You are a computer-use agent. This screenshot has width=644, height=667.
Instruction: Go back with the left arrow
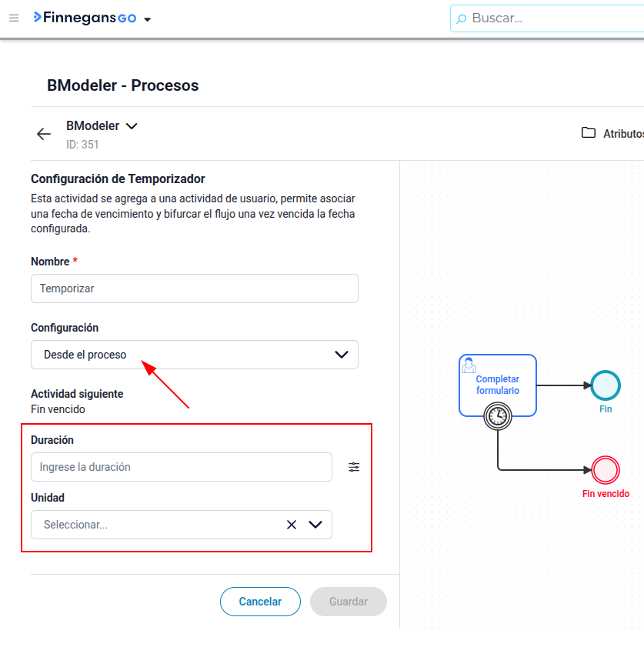[x=44, y=134]
